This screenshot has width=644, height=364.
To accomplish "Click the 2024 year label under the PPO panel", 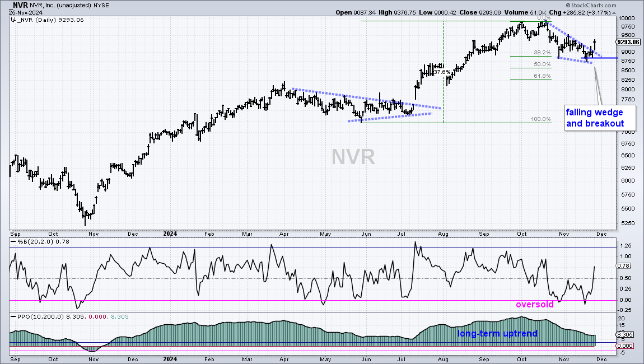I will (170, 359).
